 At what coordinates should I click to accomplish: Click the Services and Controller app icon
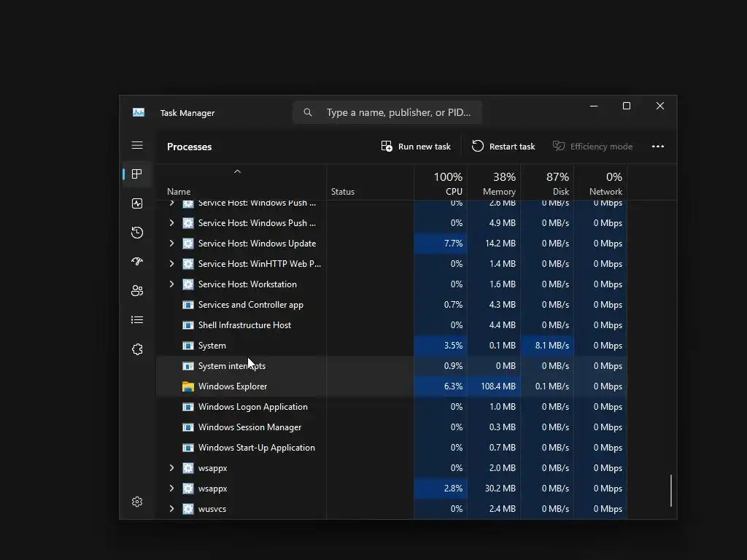pyautogui.click(x=188, y=305)
